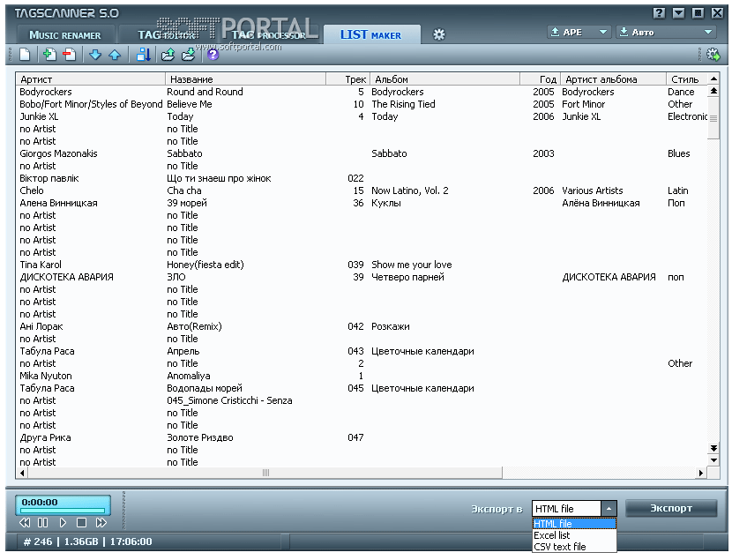This screenshot has height=560, width=732.
Task: Choose HTML file from export list
Action: tap(574, 524)
